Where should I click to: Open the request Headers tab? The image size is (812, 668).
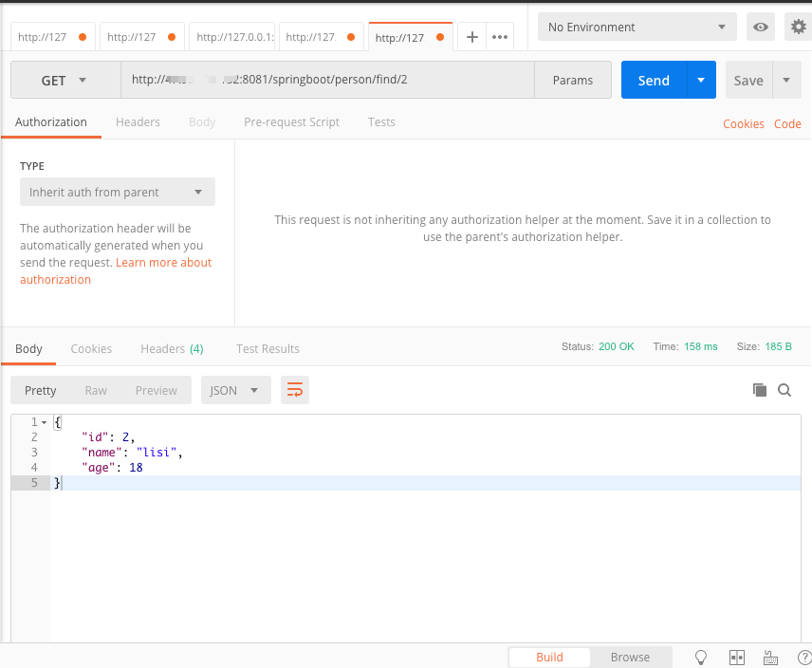(x=138, y=122)
